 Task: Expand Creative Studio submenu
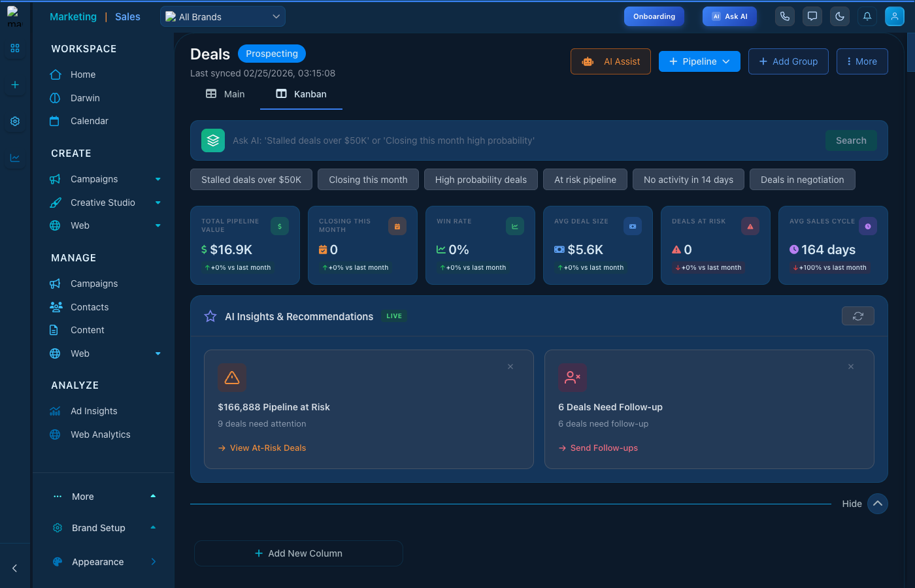(x=158, y=203)
